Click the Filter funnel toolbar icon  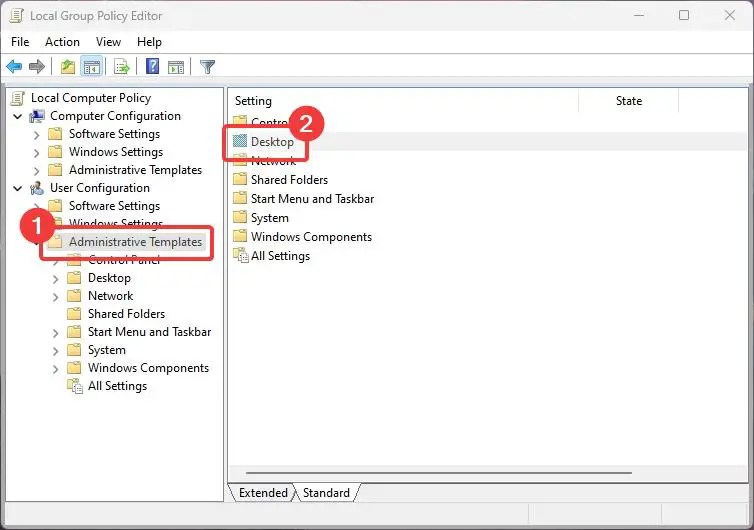click(x=207, y=67)
